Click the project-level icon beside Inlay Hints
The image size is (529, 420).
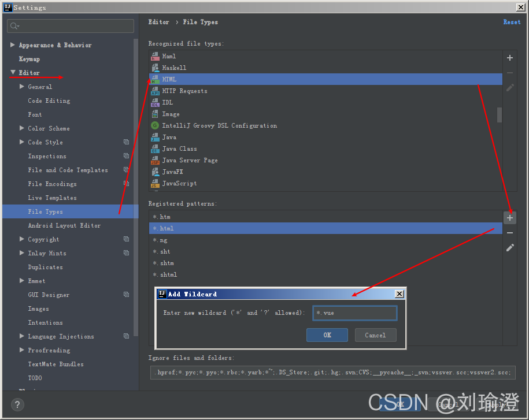(126, 253)
